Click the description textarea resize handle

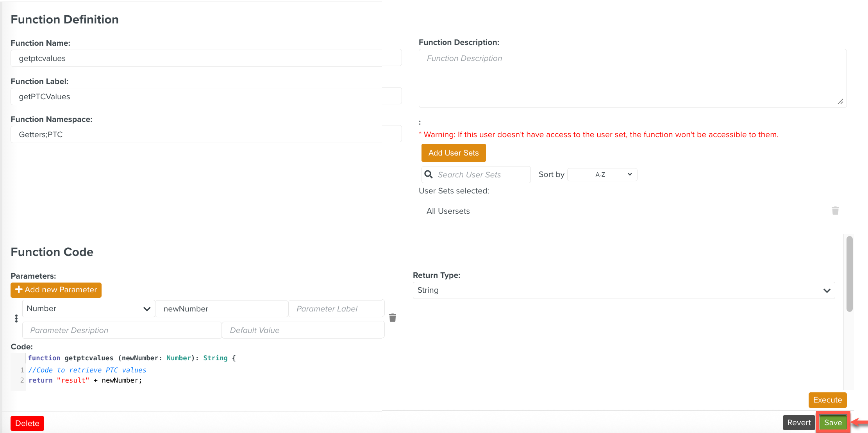pyautogui.click(x=840, y=102)
